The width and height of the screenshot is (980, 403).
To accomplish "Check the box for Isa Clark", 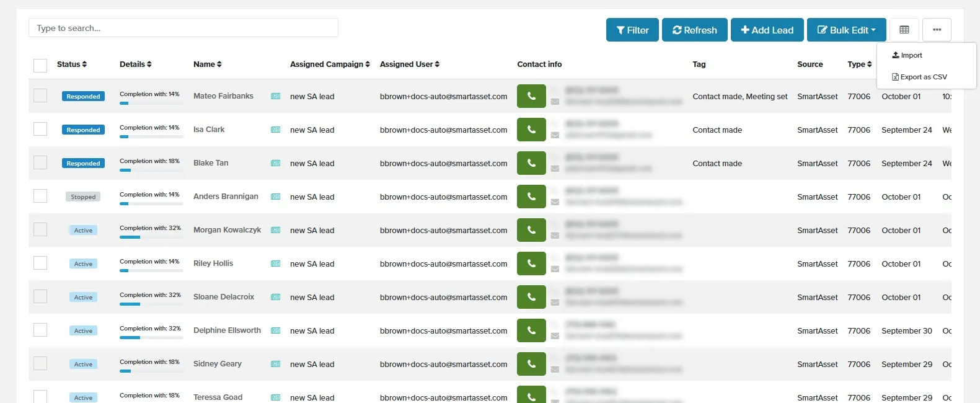I will [x=40, y=128].
